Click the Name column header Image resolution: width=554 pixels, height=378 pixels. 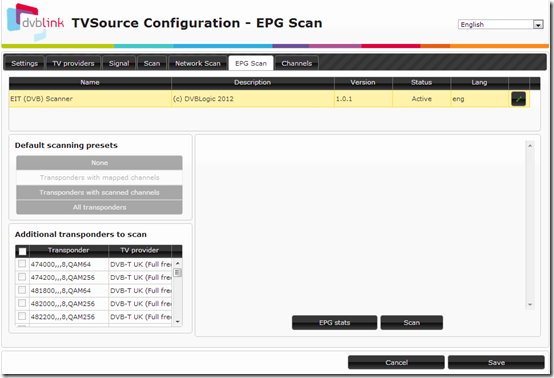pos(90,82)
